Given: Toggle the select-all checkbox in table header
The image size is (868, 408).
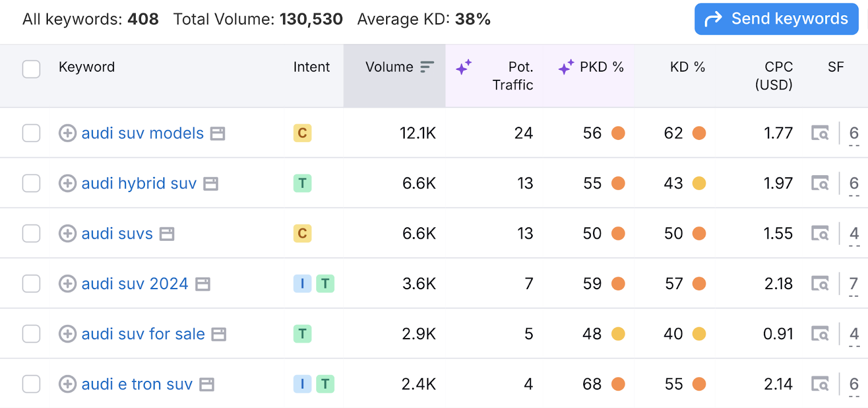Looking at the screenshot, I should [x=31, y=69].
